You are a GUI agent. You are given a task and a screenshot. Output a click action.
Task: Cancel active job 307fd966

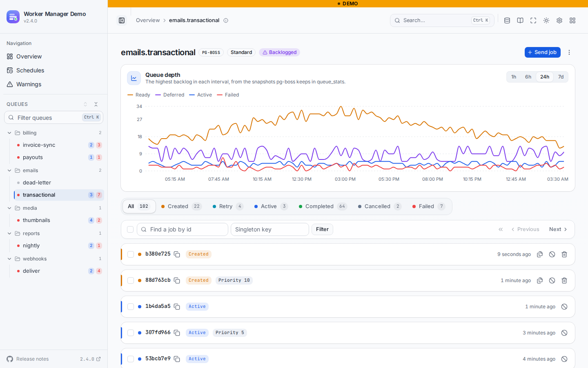(564, 333)
